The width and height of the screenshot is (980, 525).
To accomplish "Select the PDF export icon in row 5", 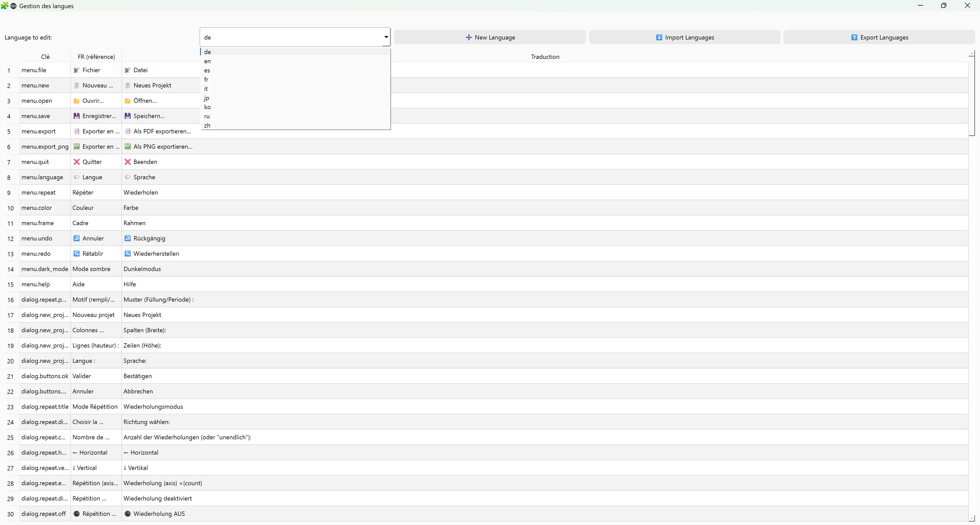I will click(127, 131).
